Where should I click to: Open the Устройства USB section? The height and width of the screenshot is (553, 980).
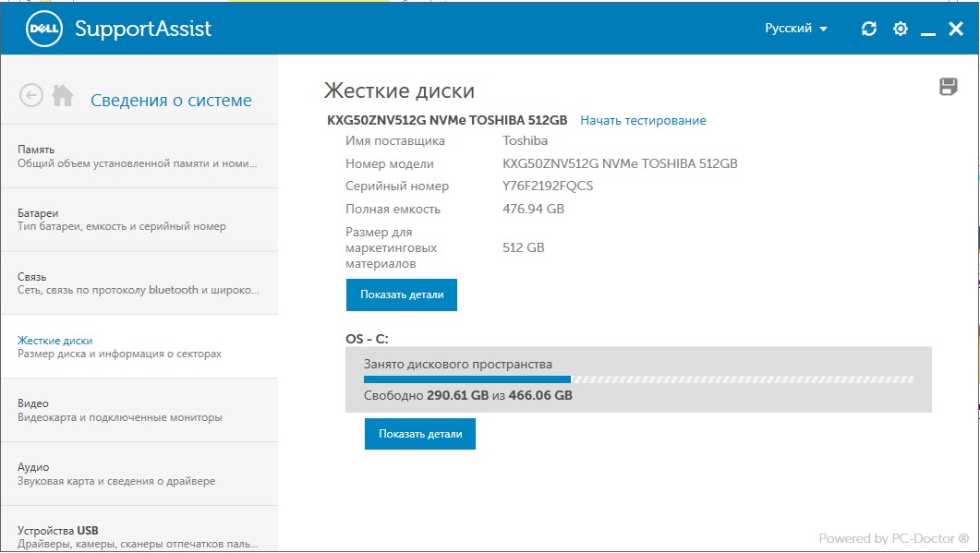click(139, 530)
